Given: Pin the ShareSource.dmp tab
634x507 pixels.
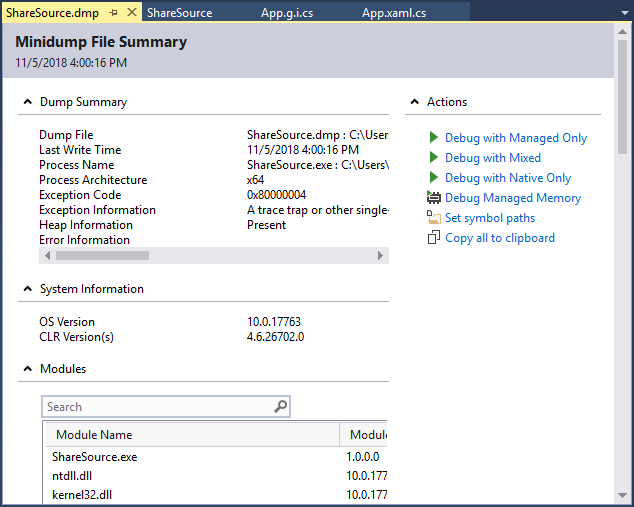Looking at the screenshot, I should 114,13.
